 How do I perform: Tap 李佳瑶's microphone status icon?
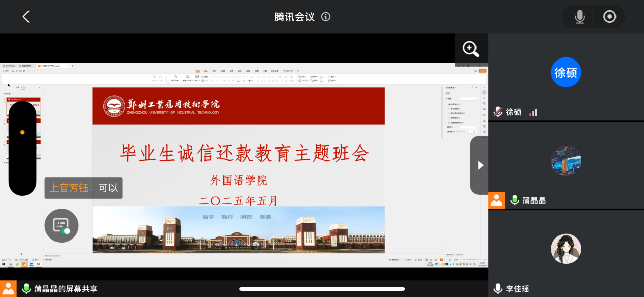pyautogui.click(x=498, y=289)
